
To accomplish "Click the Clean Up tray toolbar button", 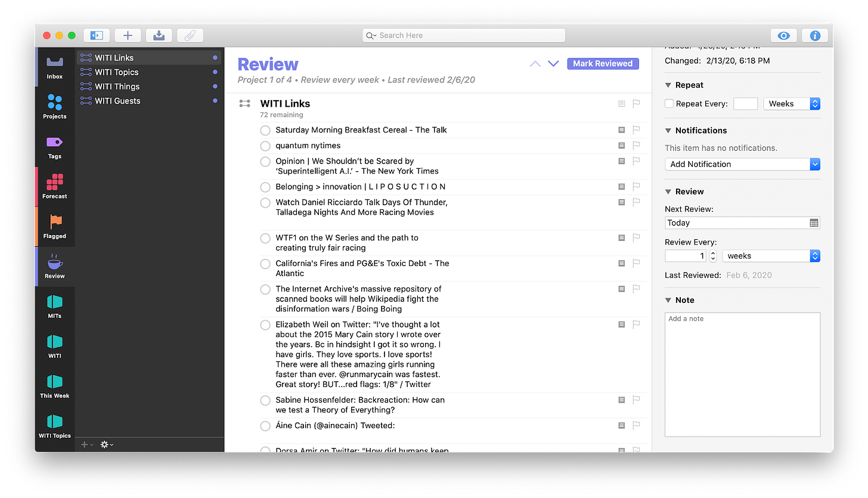I will (x=159, y=35).
